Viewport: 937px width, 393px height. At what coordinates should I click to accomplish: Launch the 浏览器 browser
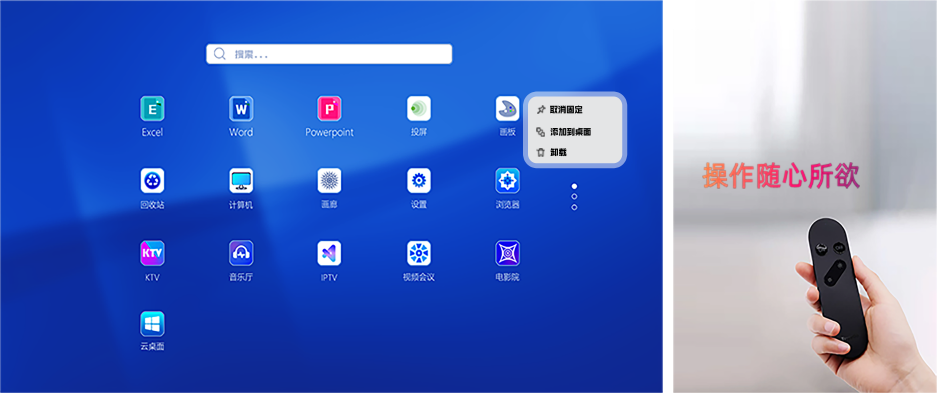coord(507,180)
